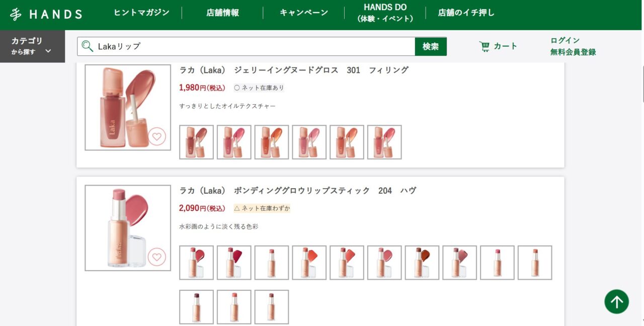
Task: Open the Bonding Glow Lipstick product image
Action: coord(128,228)
